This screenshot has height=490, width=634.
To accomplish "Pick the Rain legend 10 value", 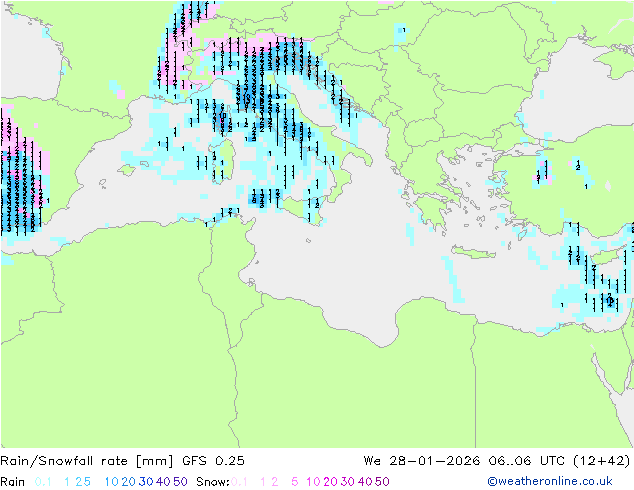I will pyautogui.click(x=112, y=482).
